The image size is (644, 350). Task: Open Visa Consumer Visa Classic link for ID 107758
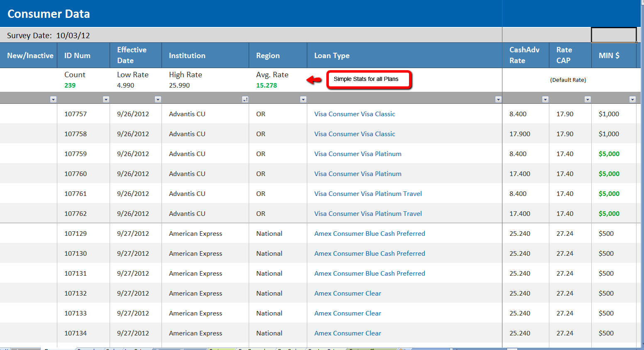tap(355, 134)
